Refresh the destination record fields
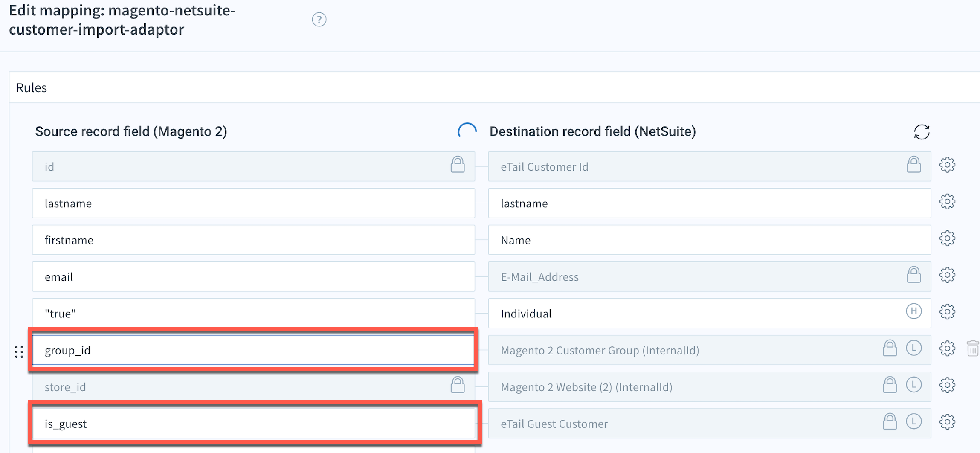Image resolution: width=980 pixels, height=453 pixels. pos(922,132)
